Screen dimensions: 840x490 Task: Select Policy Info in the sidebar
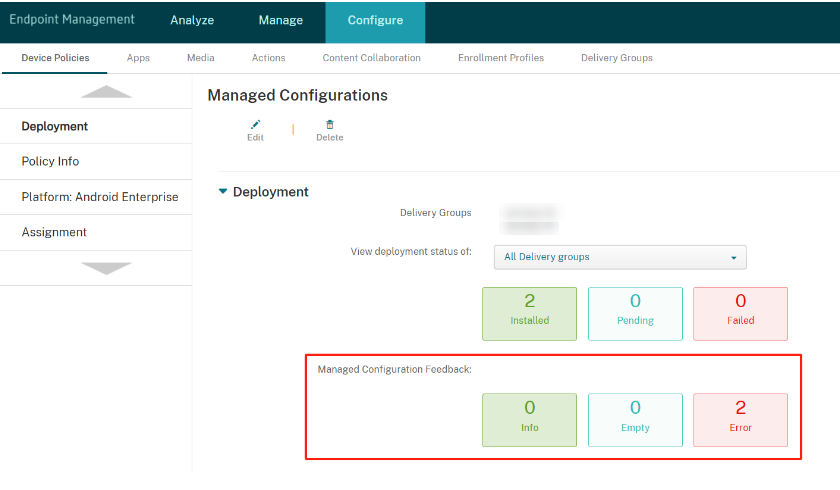coord(50,161)
